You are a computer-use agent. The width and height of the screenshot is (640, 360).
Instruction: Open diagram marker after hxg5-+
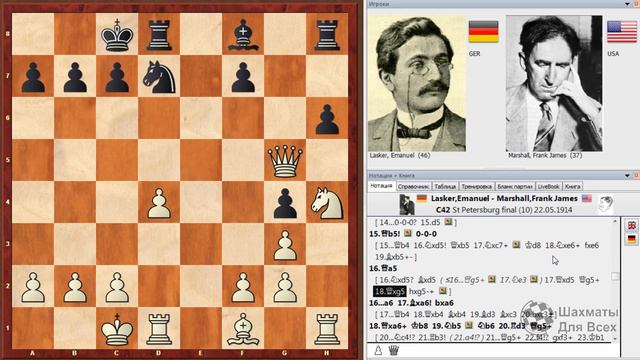point(443,291)
